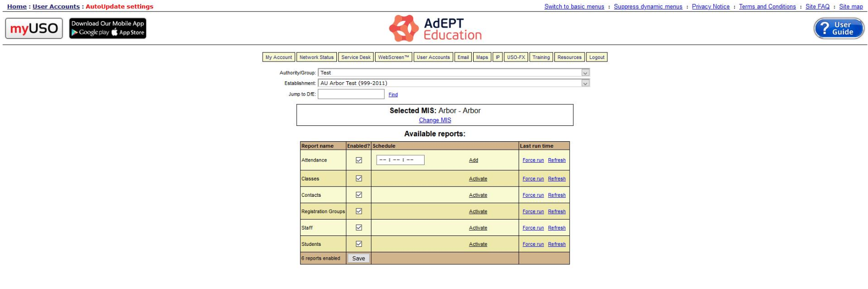Open the Email menu
868x289 pixels.
(x=463, y=57)
